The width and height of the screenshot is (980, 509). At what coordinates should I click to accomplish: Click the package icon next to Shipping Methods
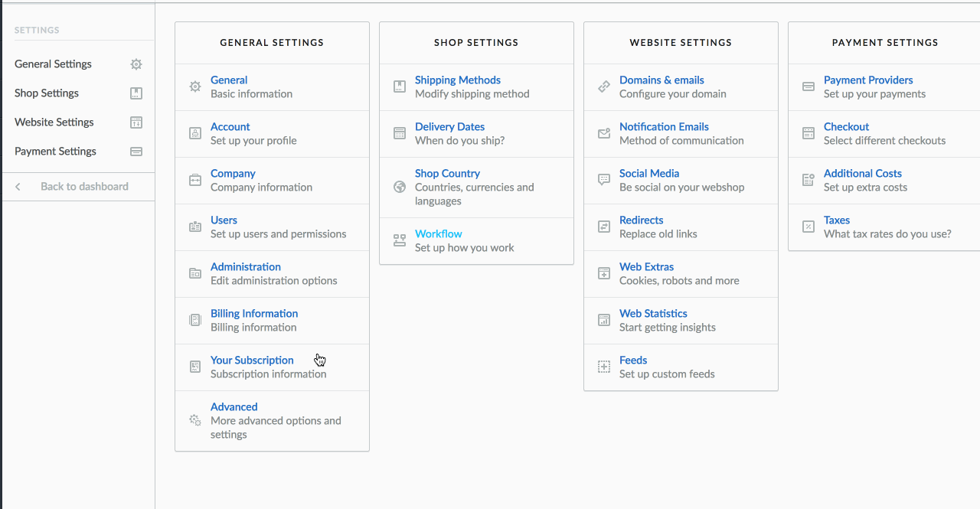click(x=400, y=86)
